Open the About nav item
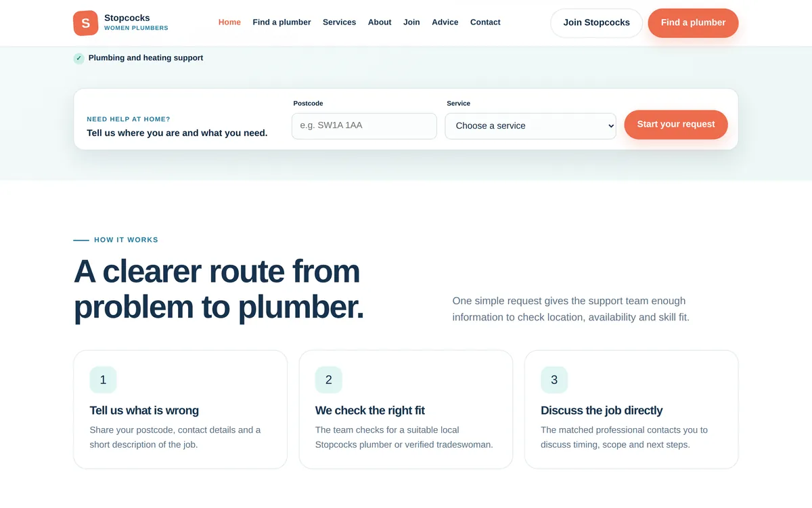This screenshot has width=812, height=508. coord(380,22)
